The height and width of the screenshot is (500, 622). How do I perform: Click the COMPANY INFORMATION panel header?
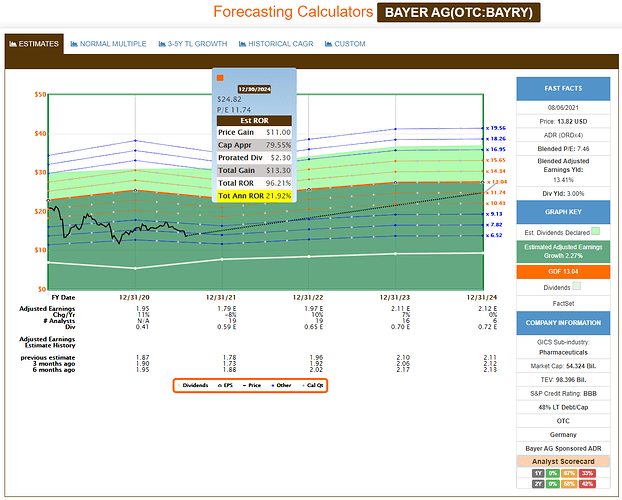pos(563,323)
